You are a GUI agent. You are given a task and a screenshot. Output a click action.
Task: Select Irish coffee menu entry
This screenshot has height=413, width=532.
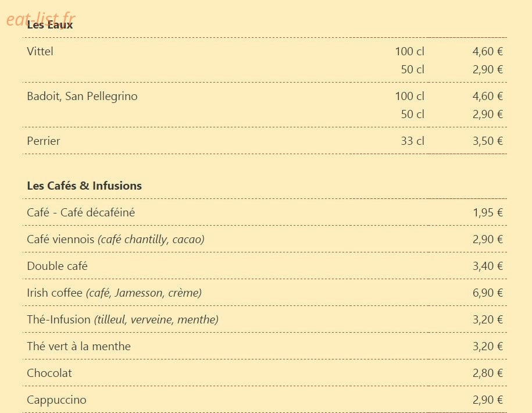point(115,293)
